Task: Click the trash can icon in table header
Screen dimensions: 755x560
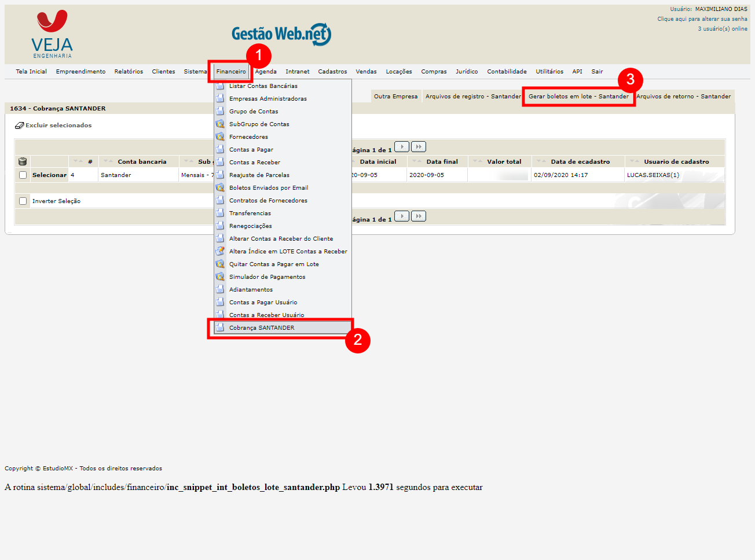Action: pyautogui.click(x=23, y=161)
